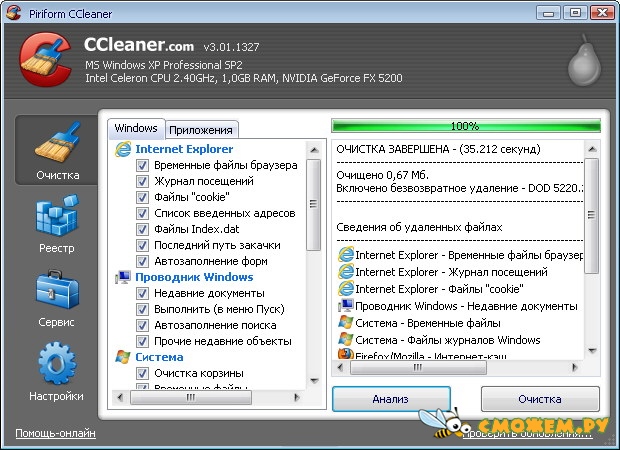Toggle Прочие недавние объекты checkbox
The height and width of the screenshot is (450, 620).
point(142,341)
